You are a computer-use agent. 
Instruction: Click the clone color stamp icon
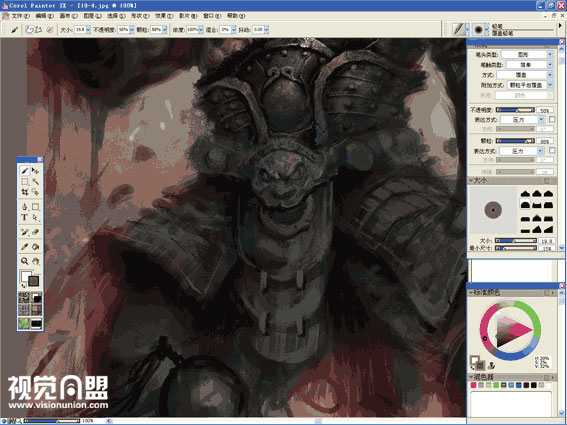click(x=491, y=365)
